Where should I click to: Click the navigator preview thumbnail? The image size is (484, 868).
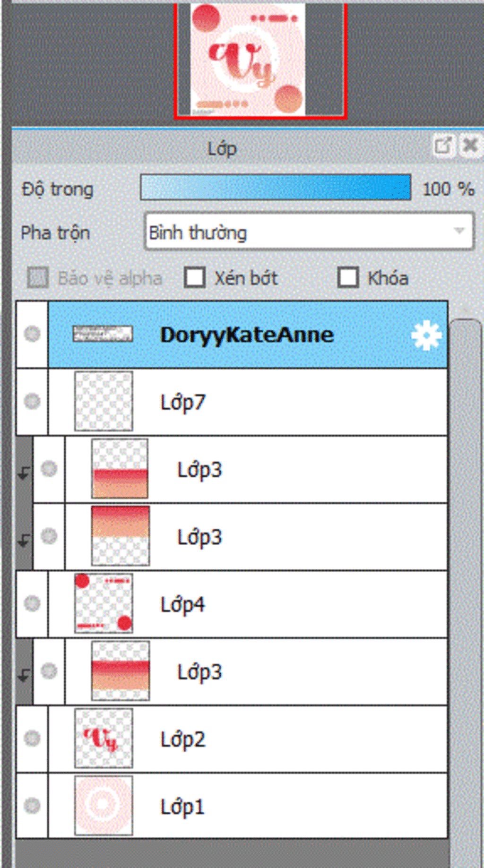[x=248, y=60]
